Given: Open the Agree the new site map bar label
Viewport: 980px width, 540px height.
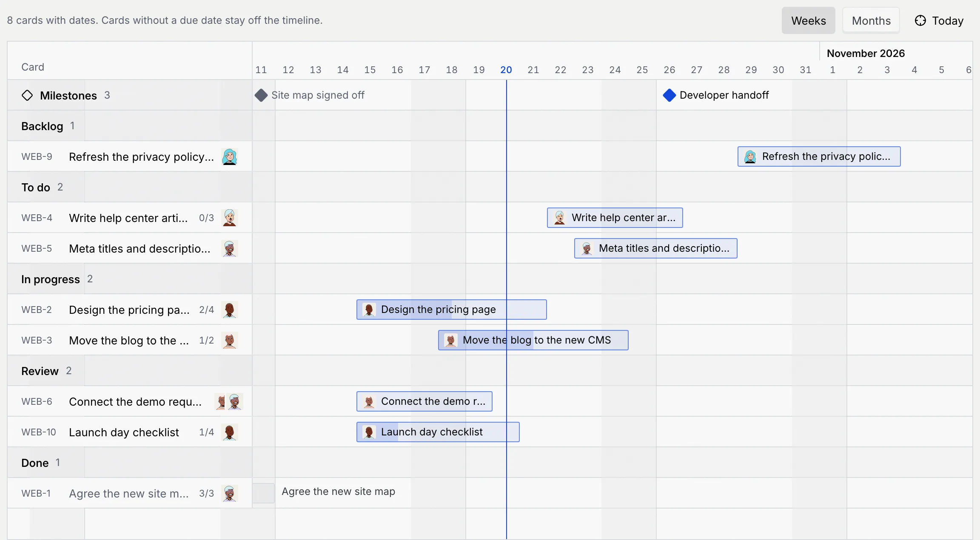Looking at the screenshot, I should coord(338,492).
